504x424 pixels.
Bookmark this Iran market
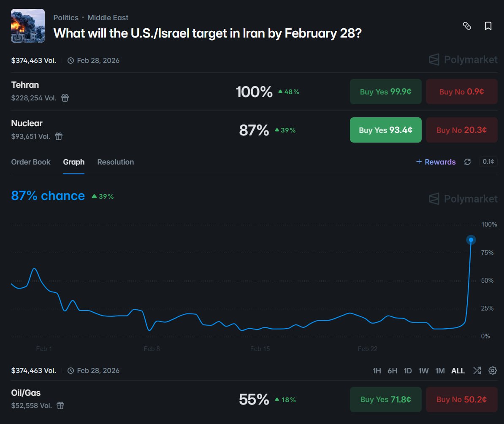coord(488,26)
